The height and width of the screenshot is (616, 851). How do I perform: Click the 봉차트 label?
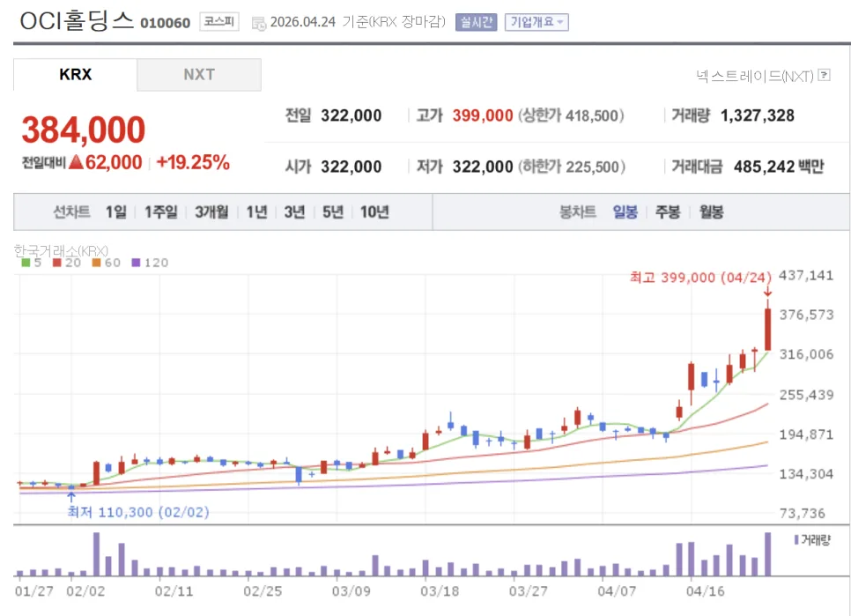pos(578,212)
